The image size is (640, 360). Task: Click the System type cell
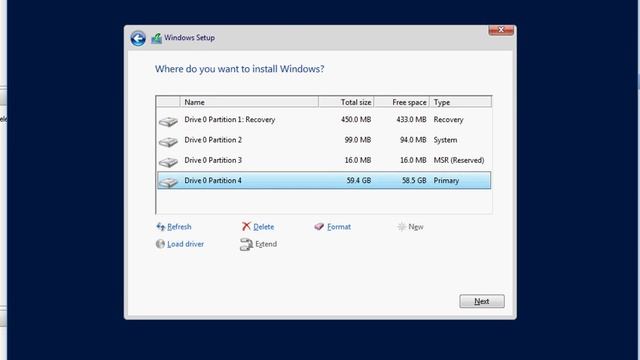point(445,140)
